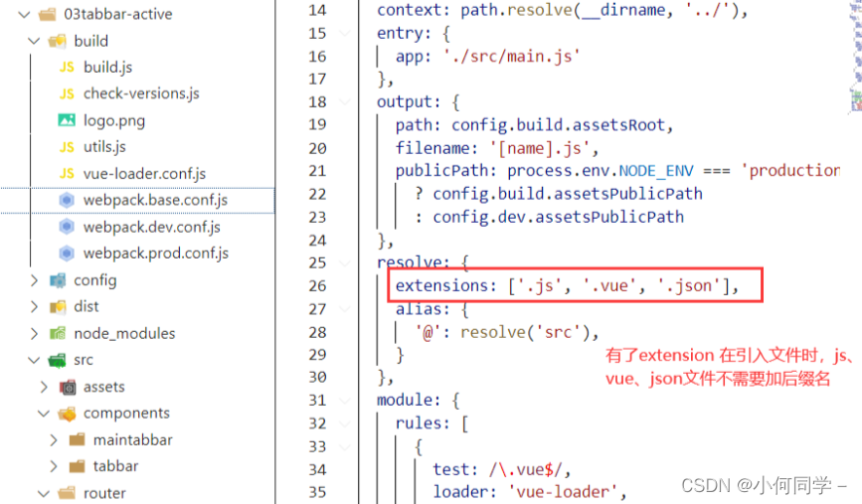Viewport: 862px width, 504px height.
Task: Collapse the router folder
Action: [x=44, y=493]
